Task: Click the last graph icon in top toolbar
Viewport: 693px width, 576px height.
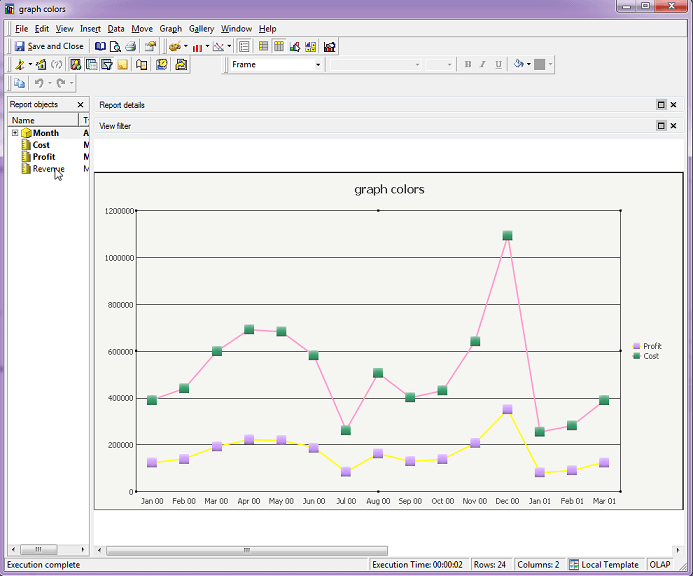Action: pos(329,46)
